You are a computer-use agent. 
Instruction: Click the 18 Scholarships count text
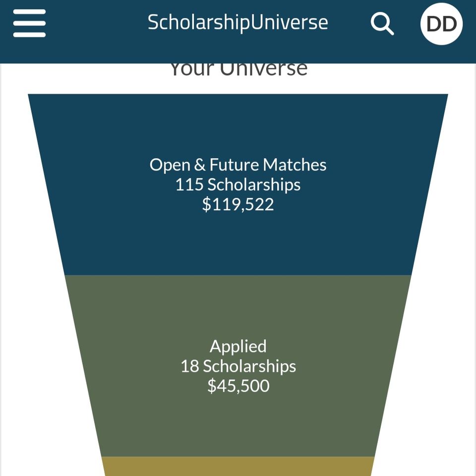point(238,366)
